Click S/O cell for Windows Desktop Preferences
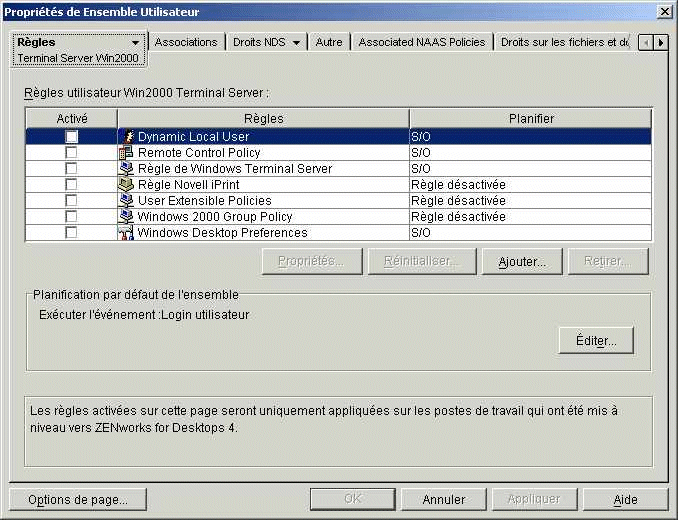Screen dimensions: 678x520 coord(530,233)
